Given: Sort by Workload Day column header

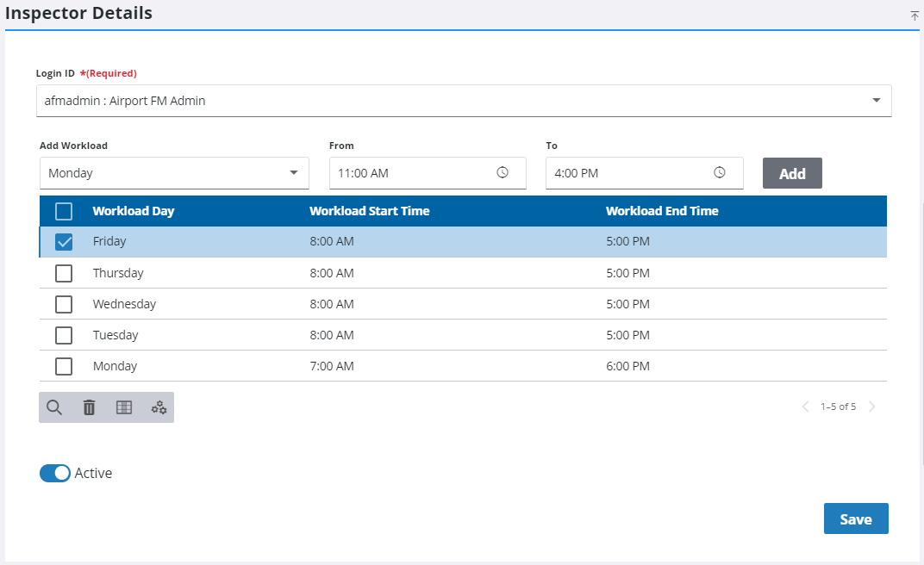Looking at the screenshot, I should pos(134,211).
